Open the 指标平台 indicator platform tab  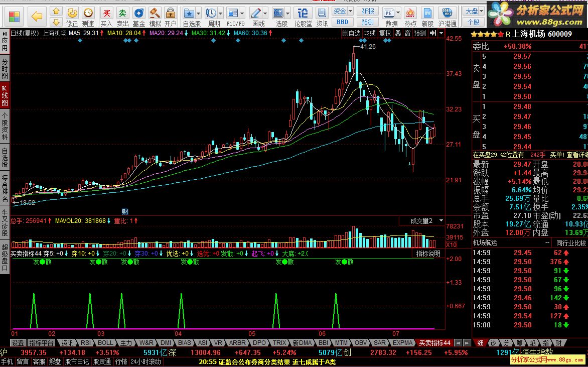41,342
